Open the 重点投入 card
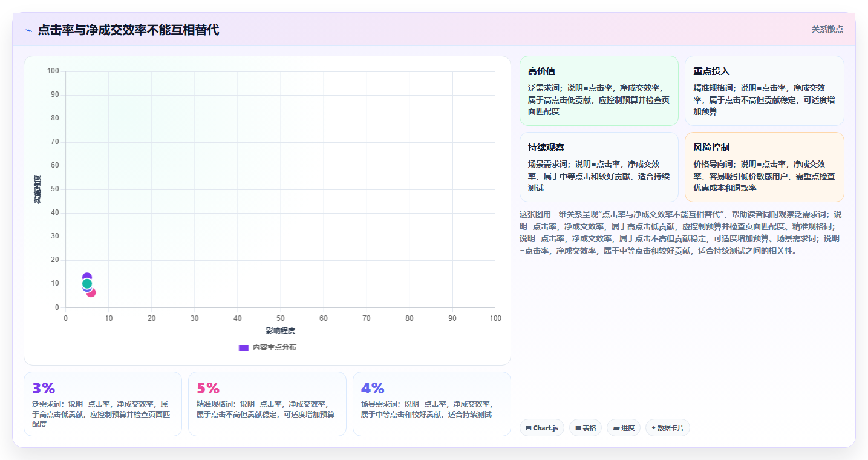This screenshot has height=460, width=868. pos(764,91)
